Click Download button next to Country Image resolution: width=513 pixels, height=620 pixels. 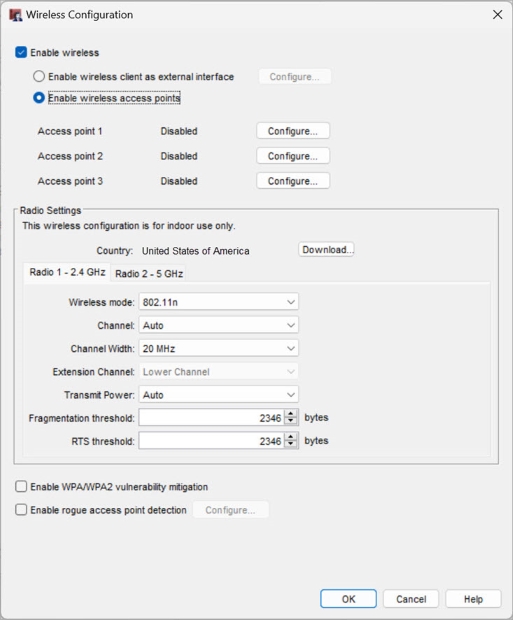coord(326,250)
